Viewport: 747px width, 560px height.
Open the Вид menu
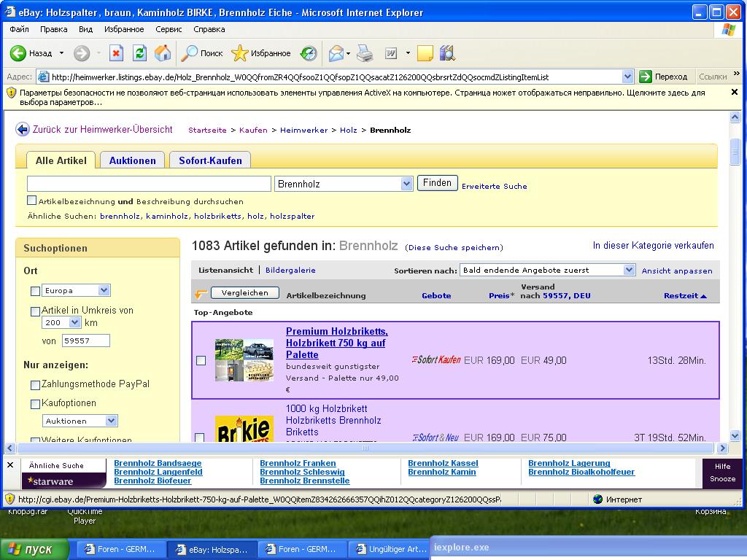pyautogui.click(x=86, y=29)
